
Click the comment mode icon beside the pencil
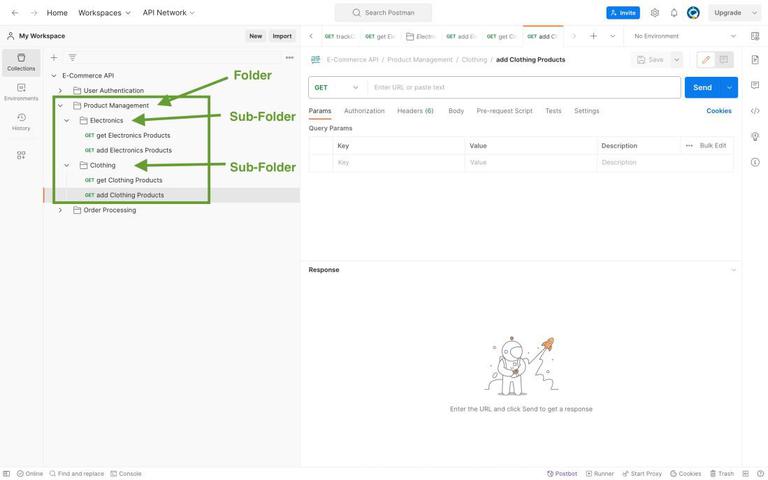coord(723,60)
